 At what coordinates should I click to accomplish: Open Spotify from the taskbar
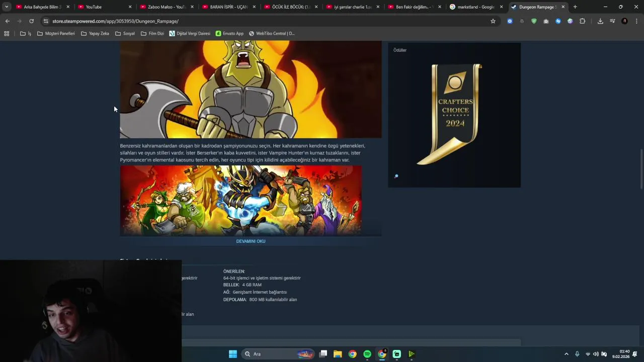pyautogui.click(x=367, y=354)
